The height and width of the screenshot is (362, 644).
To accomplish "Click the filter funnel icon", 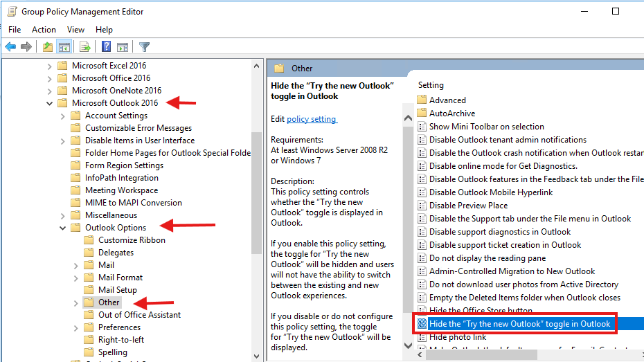I will tap(144, 47).
